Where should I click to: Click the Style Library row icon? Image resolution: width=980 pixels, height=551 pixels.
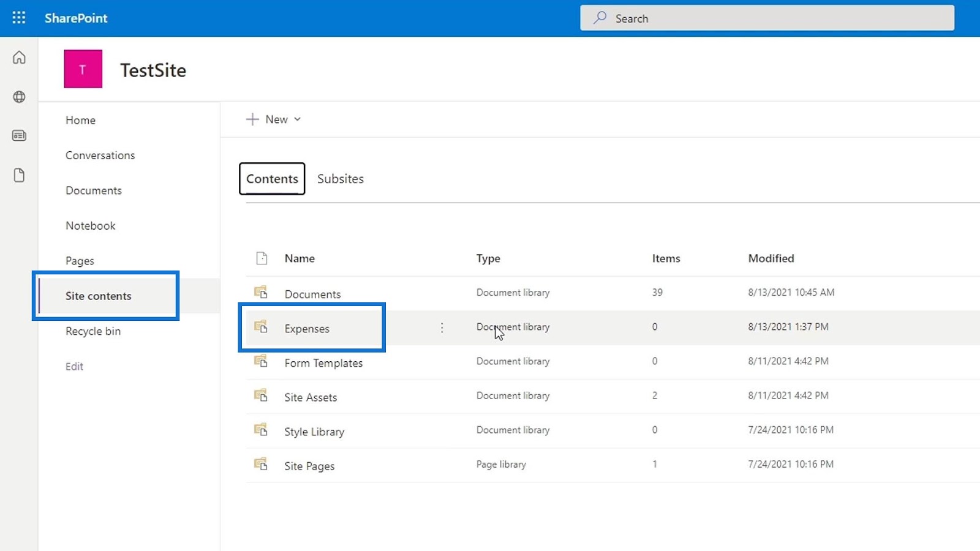(x=261, y=430)
